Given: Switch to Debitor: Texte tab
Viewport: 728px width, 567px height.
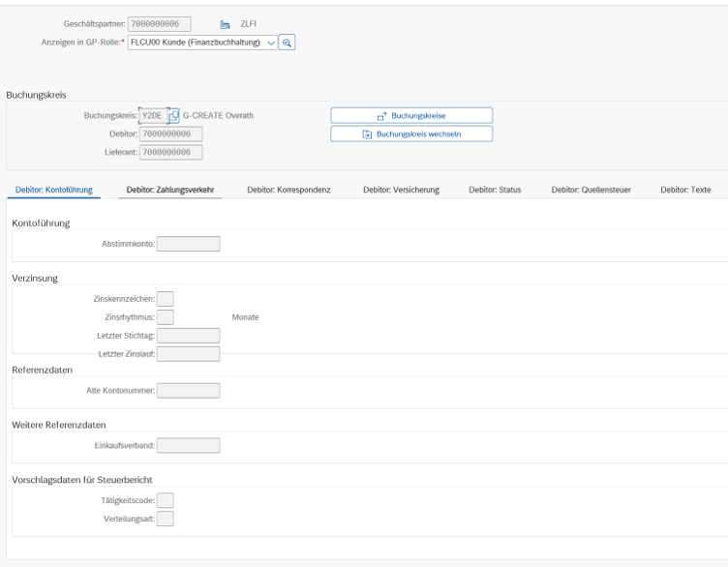Looking at the screenshot, I should pyautogui.click(x=685, y=190).
